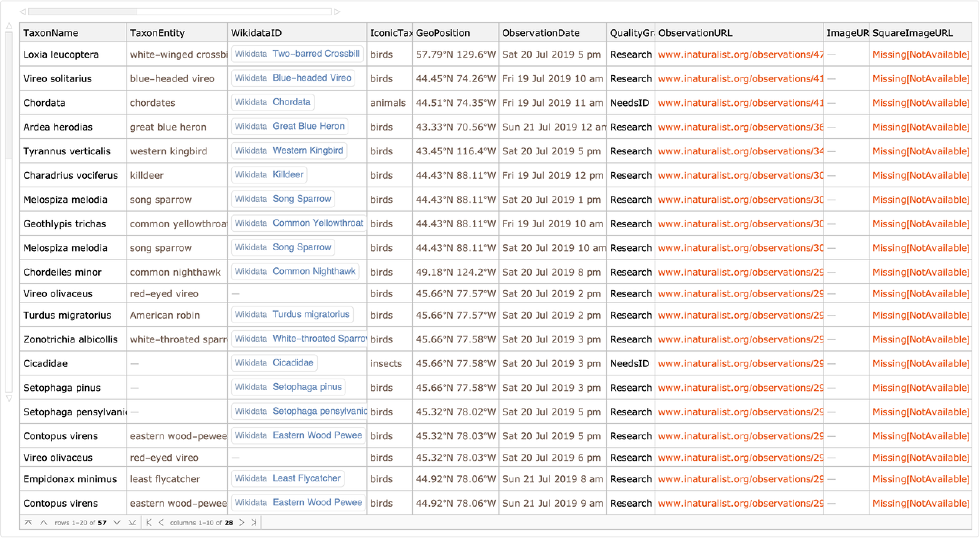Show previous columns arrow
The height and width of the screenshot is (549, 980).
pos(161,523)
